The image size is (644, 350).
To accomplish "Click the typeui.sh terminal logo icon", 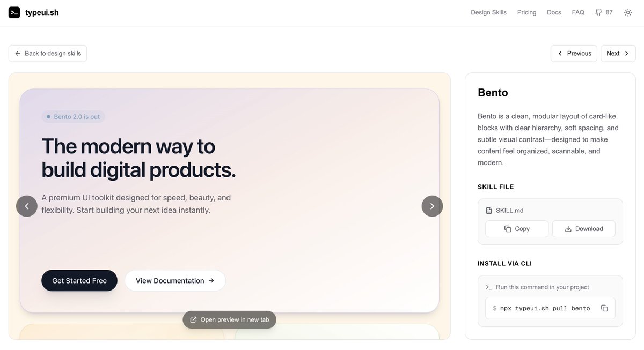I will (14, 12).
